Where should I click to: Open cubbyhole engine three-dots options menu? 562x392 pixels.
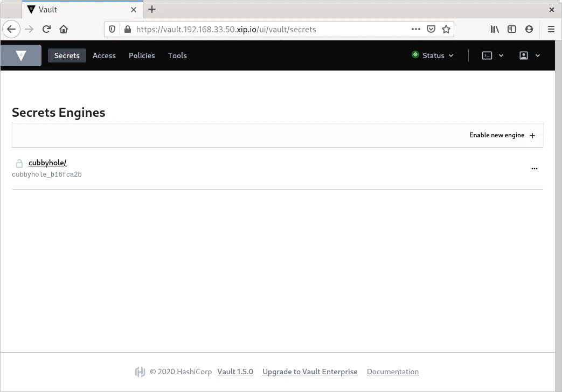pyautogui.click(x=535, y=169)
